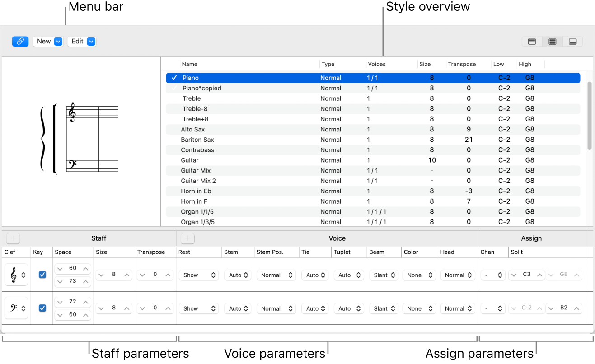Select the Treble+8 style
The width and height of the screenshot is (595, 364).
pos(373,119)
